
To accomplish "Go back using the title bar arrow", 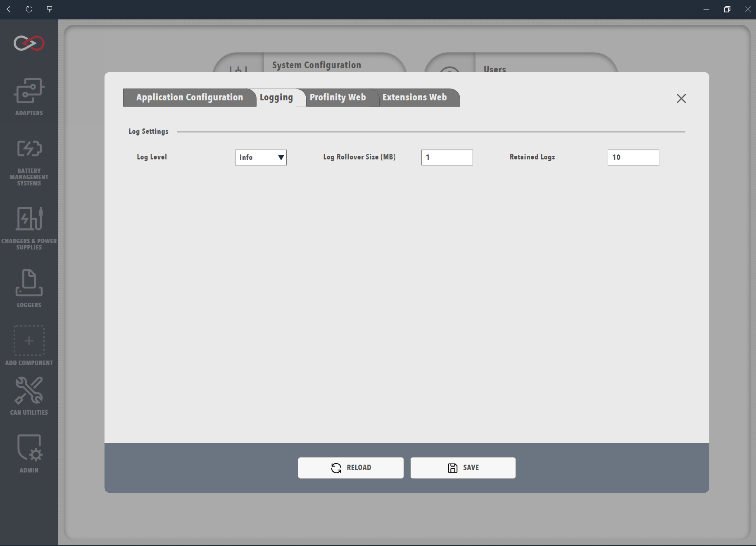I will 9,9.
